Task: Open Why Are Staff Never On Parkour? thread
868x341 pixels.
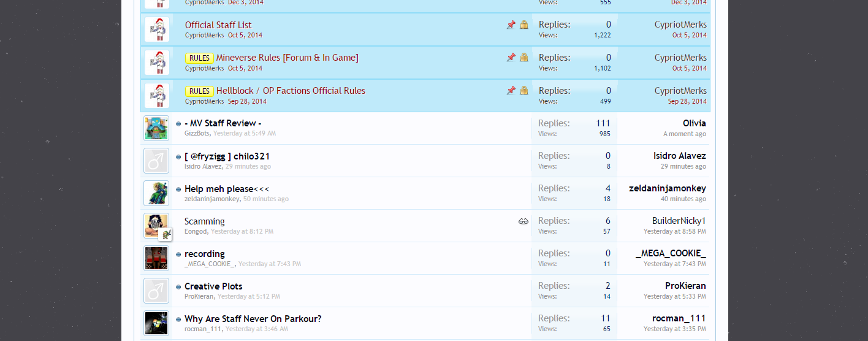Action: click(x=253, y=319)
